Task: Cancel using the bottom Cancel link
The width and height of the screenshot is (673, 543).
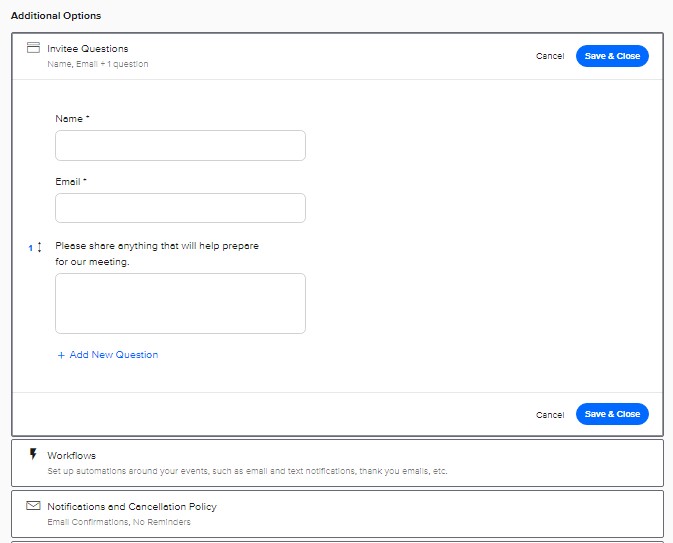Action: (x=550, y=415)
